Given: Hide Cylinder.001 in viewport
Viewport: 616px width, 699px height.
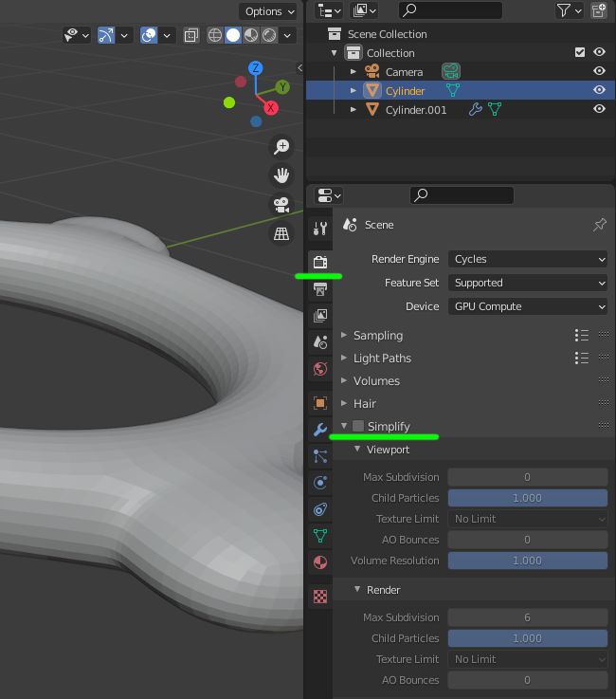Looking at the screenshot, I should (x=600, y=109).
